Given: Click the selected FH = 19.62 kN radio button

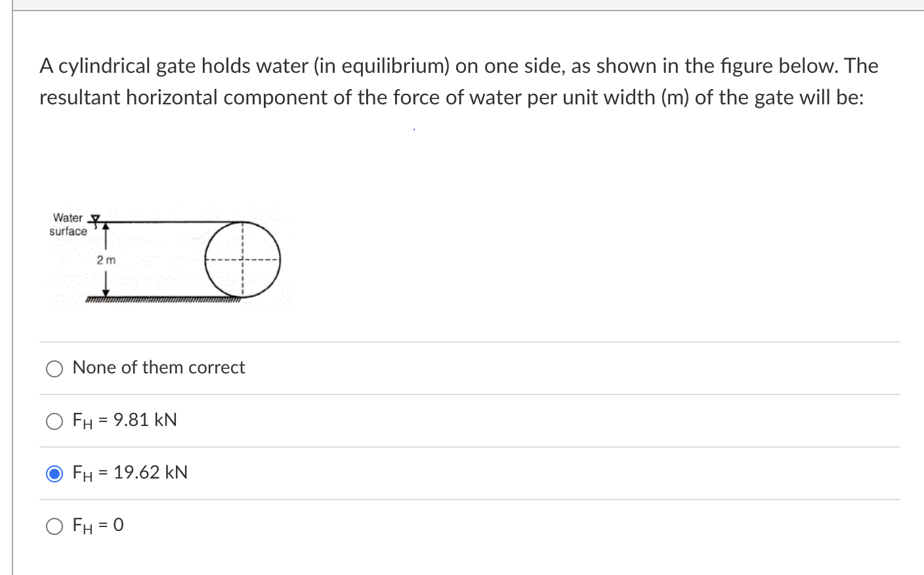Looking at the screenshot, I should pyautogui.click(x=54, y=473).
